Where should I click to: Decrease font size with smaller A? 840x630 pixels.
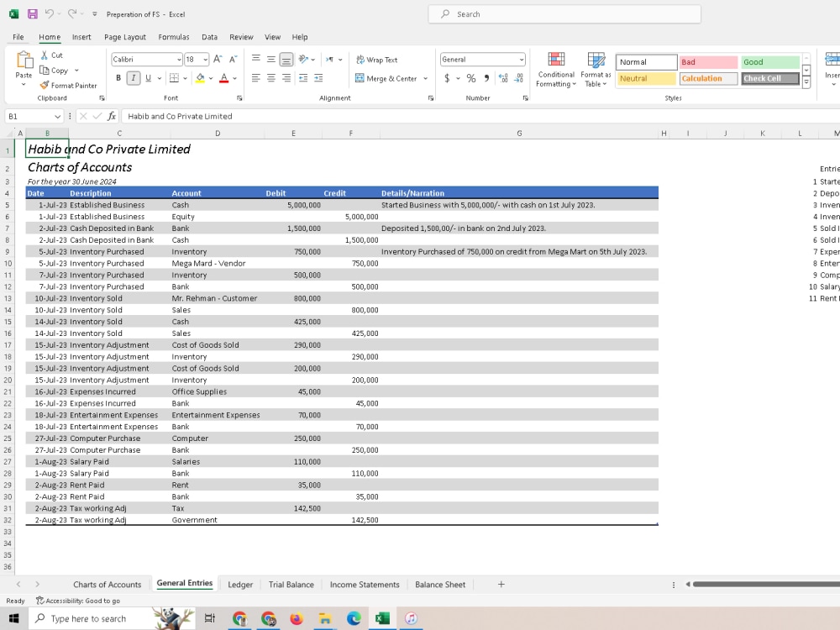[233, 59]
